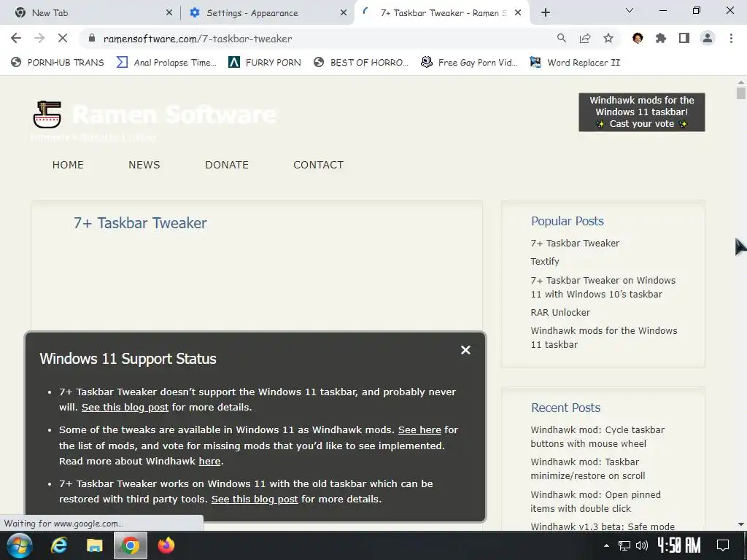
Task: Click the share page icon
Action: pyautogui.click(x=584, y=38)
